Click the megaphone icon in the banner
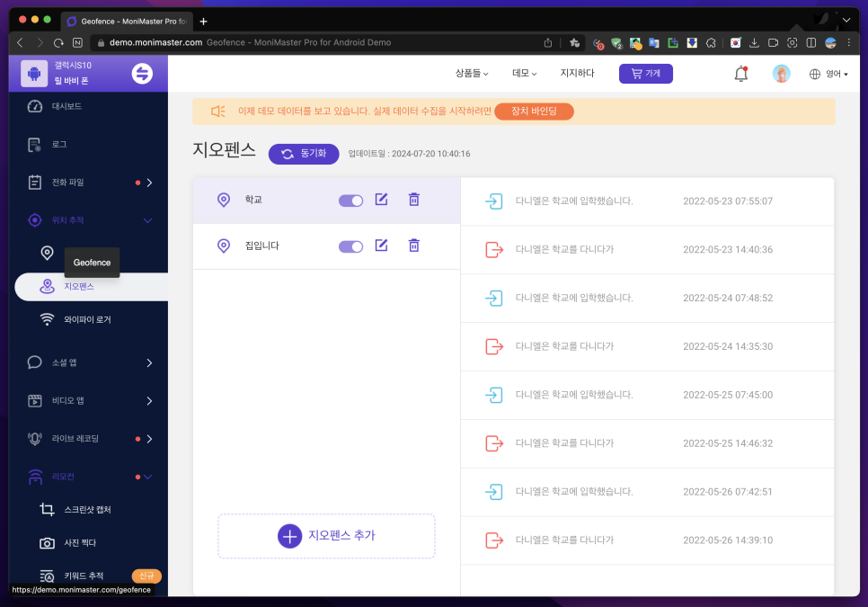The height and width of the screenshot is (607, 868). [x=217, y=112]
